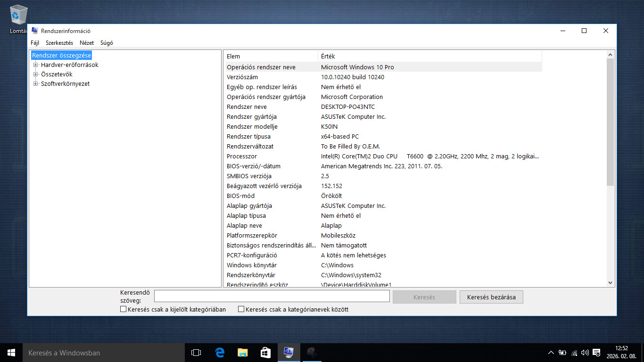644x362 pixels.
Task: Open the Windows Store taskbar icon
Action: pyautogui.click(x=265, y=353)
